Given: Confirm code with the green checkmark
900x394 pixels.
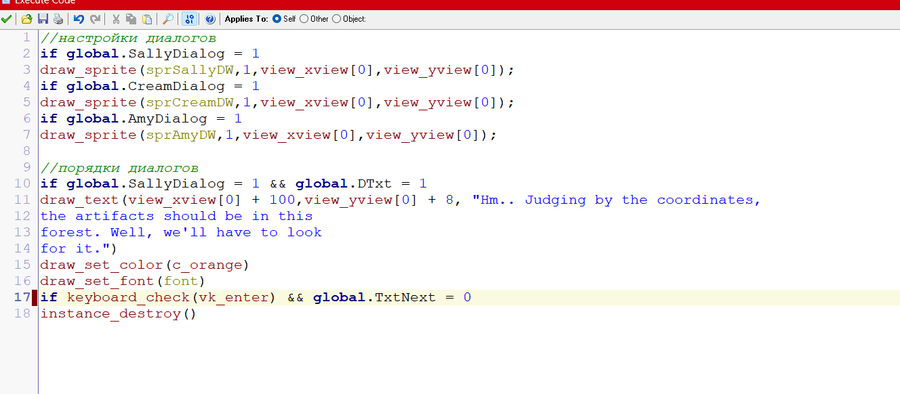Looking at the screenshot, I should 6,19.
